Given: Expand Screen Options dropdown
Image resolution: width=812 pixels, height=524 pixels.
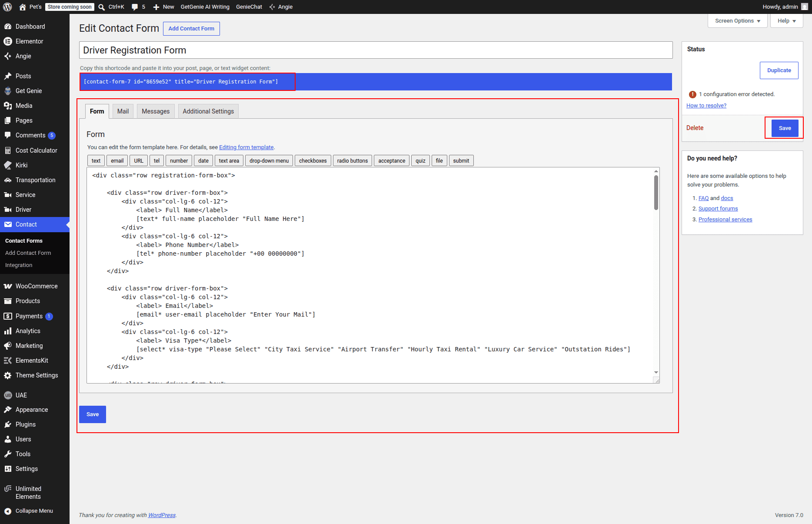Looking at the screenshot, I should 737,21.
